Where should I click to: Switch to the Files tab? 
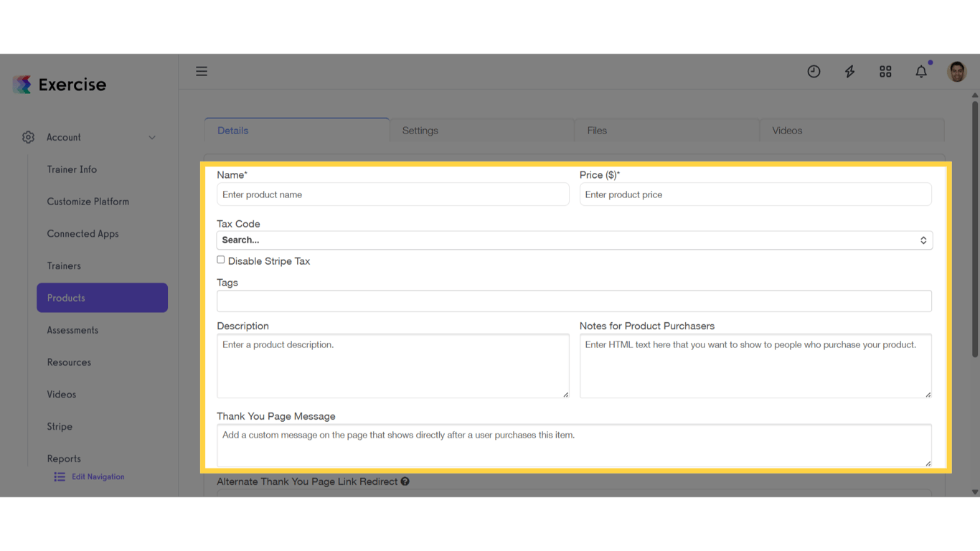[597, 131]
